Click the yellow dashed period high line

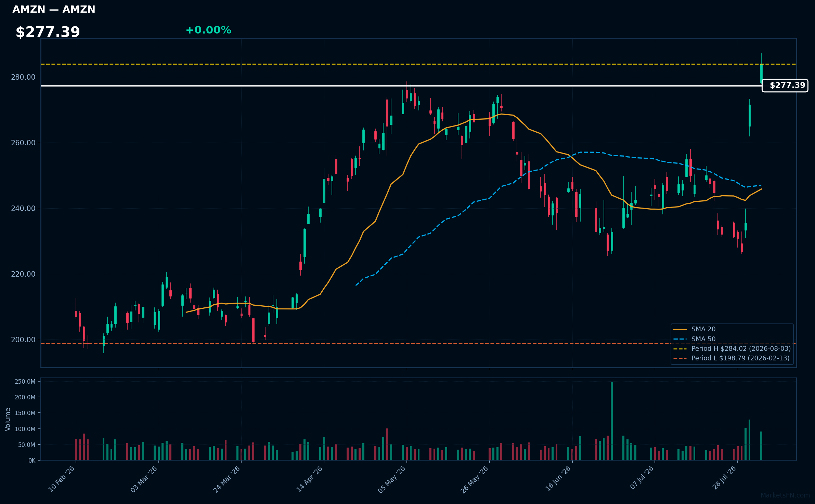click(418, 64)
